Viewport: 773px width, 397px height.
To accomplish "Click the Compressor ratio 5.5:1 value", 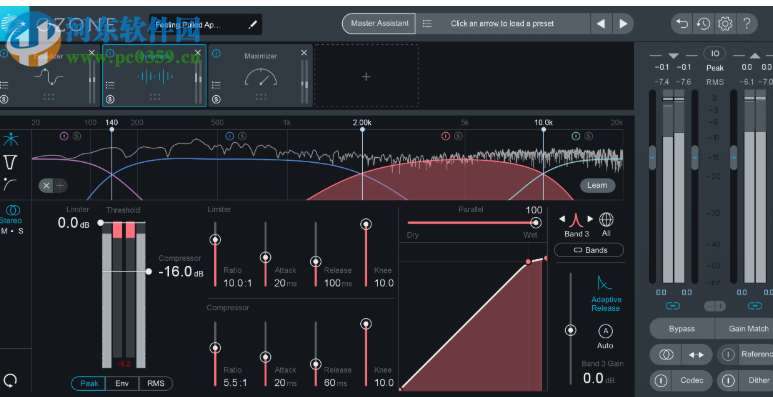I will (235, 382).
